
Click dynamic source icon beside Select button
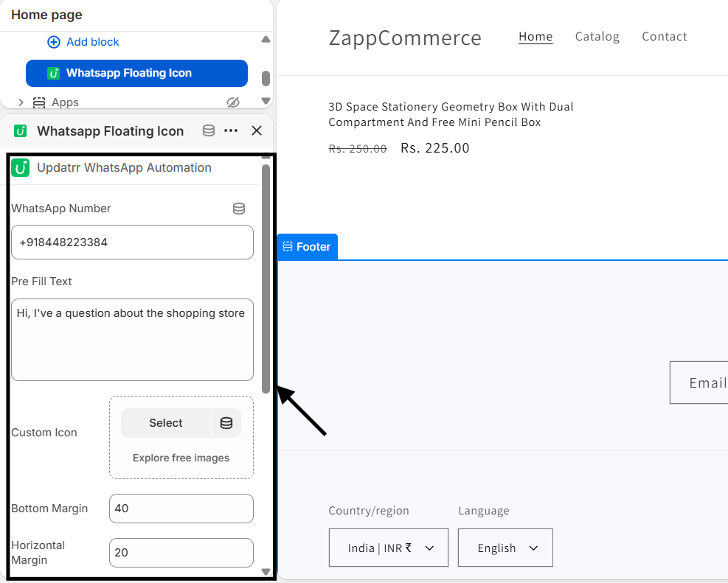coord(226,423)
